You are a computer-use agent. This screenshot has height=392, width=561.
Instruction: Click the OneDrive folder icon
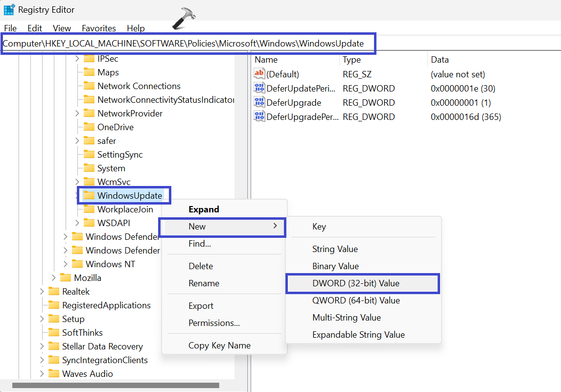89,127
